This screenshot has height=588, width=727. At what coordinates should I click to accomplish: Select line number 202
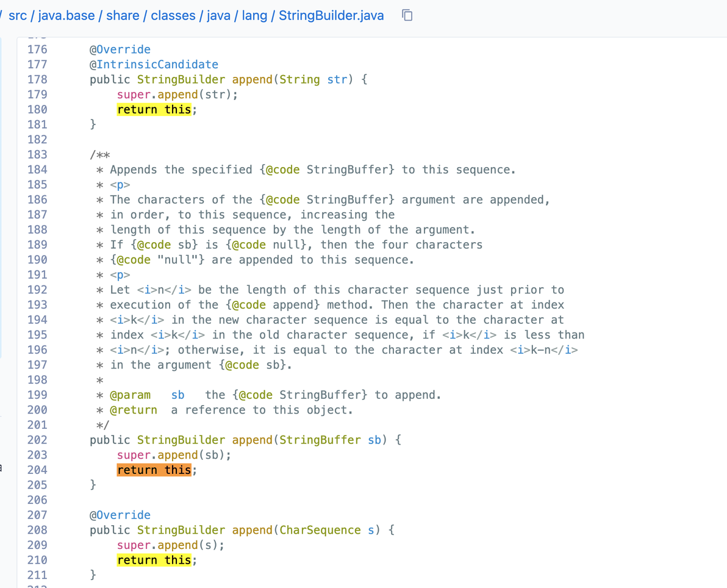click(37, 440)
